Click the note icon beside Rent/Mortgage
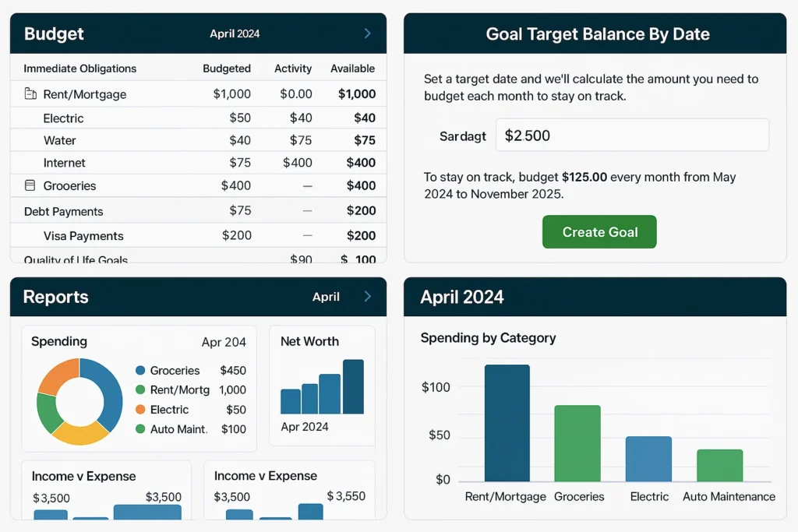The width and height of the screenshot is (798, 532). point(30,94)
